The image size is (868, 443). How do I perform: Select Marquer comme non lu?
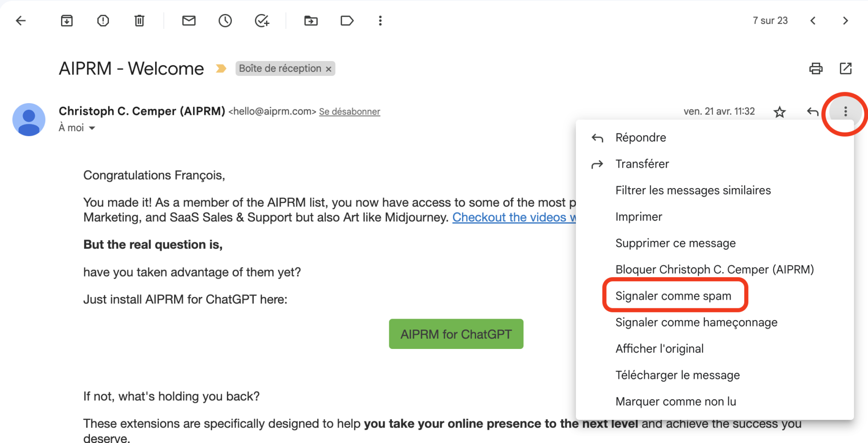pos(715,402)
